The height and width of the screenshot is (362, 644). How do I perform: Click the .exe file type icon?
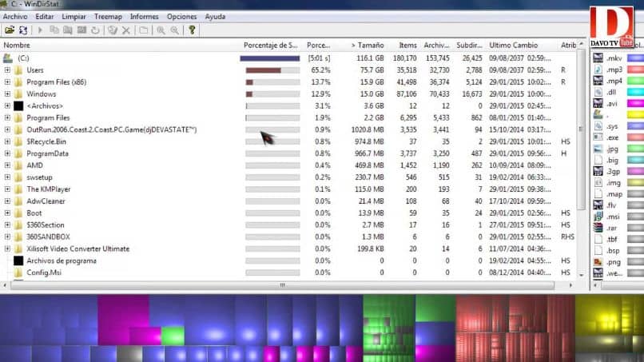tap(598, 137)
